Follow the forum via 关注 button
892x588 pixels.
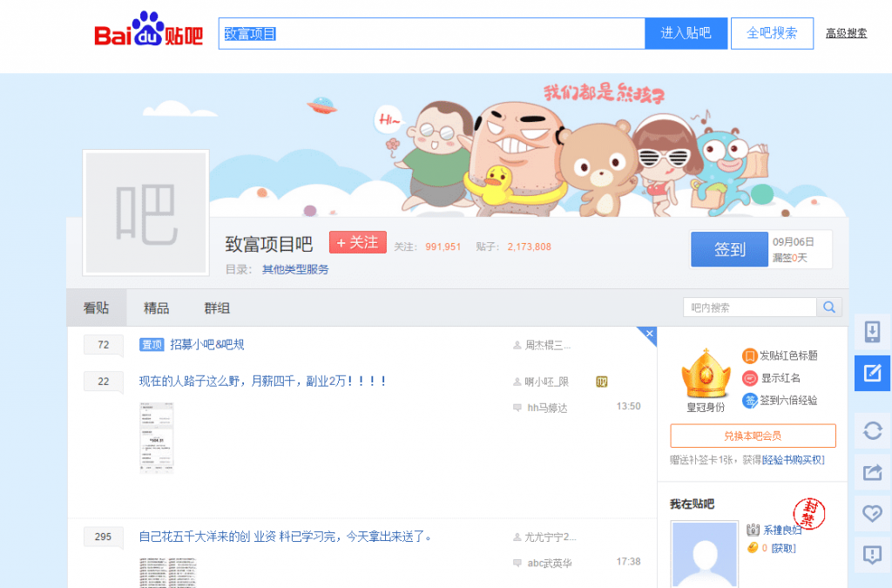(x=357, y=245)
